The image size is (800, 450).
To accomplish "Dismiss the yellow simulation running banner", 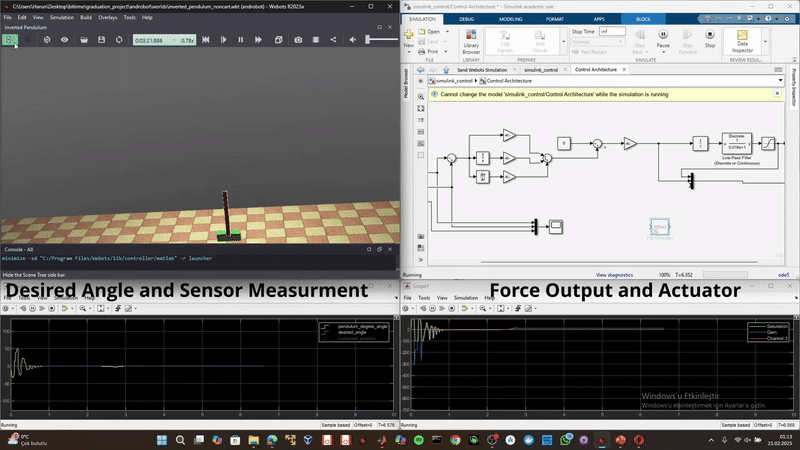I will (x=777, y=94).
